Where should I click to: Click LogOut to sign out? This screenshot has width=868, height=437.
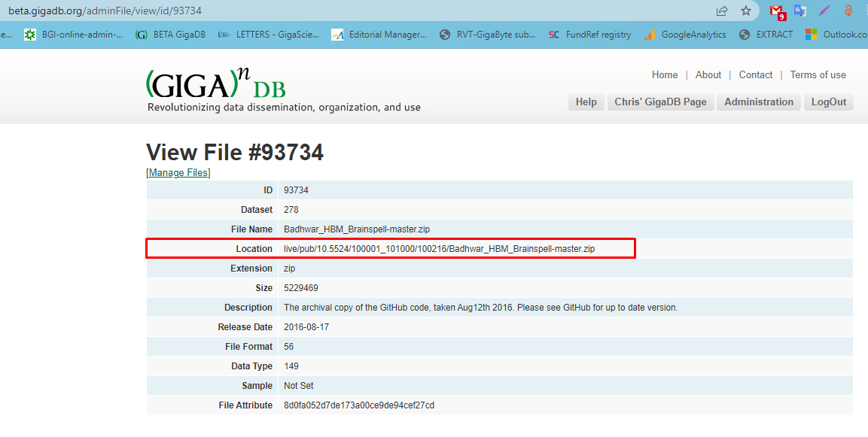coord(828,102)
